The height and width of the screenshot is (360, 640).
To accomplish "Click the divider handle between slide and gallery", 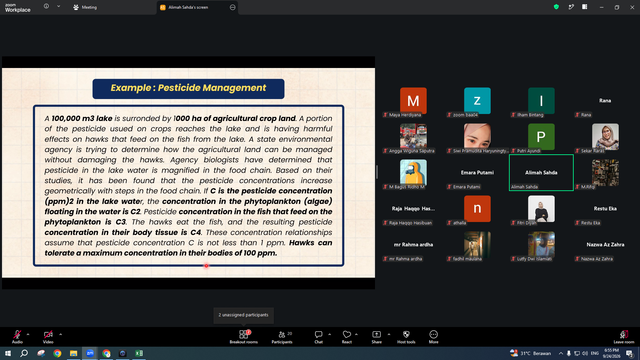I will coord(377,172).
